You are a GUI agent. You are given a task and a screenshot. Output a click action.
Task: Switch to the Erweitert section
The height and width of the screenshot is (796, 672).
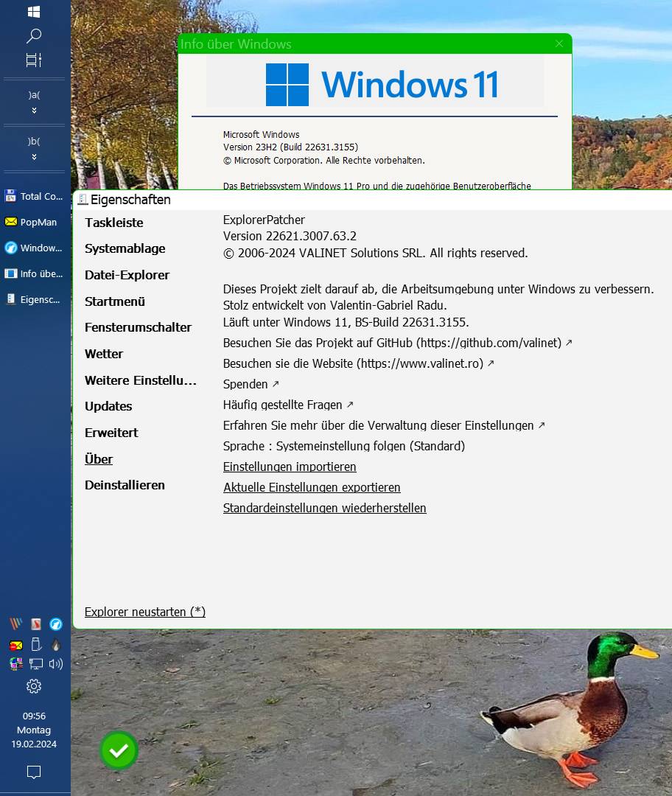tap(111, 433)
